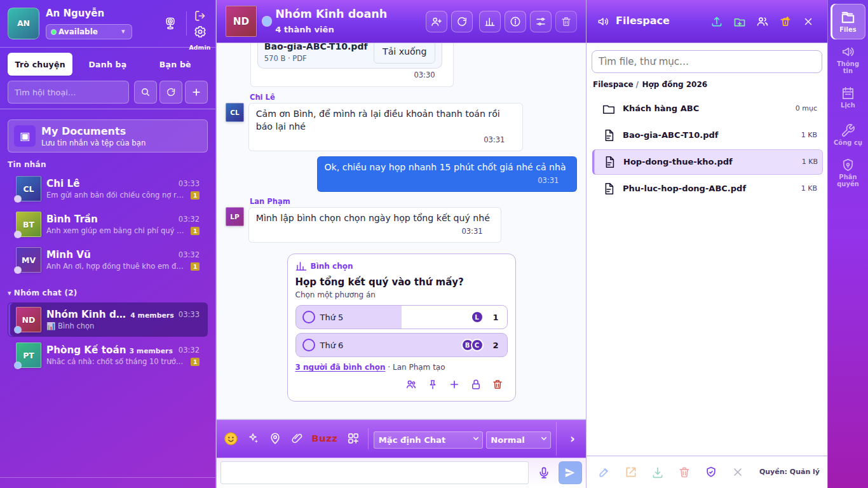Screen dimensions: 868x488
Task: Upload a file to Filespace
Action: click(717, 22)
